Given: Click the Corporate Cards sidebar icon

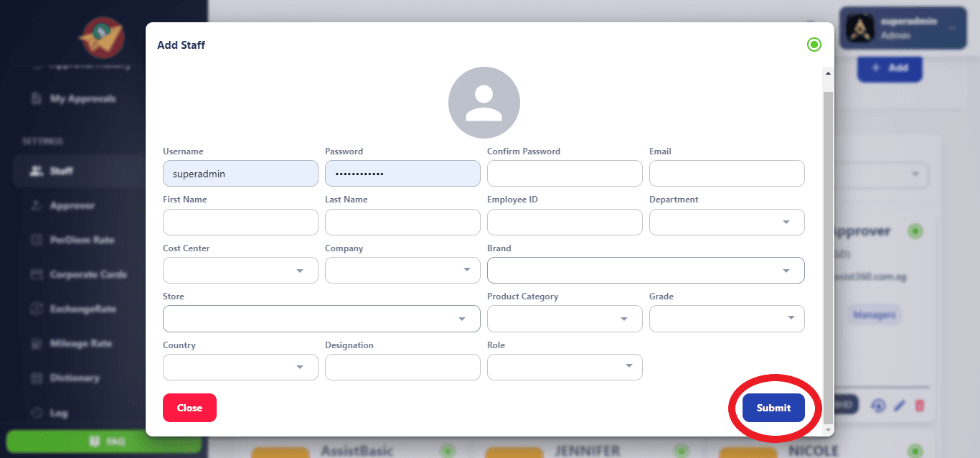Looking at the screenshot, I should coord(37,275).
